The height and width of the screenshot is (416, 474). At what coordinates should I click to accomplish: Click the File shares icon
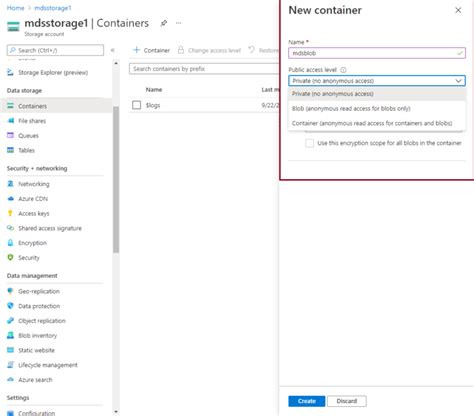(10, 121)
